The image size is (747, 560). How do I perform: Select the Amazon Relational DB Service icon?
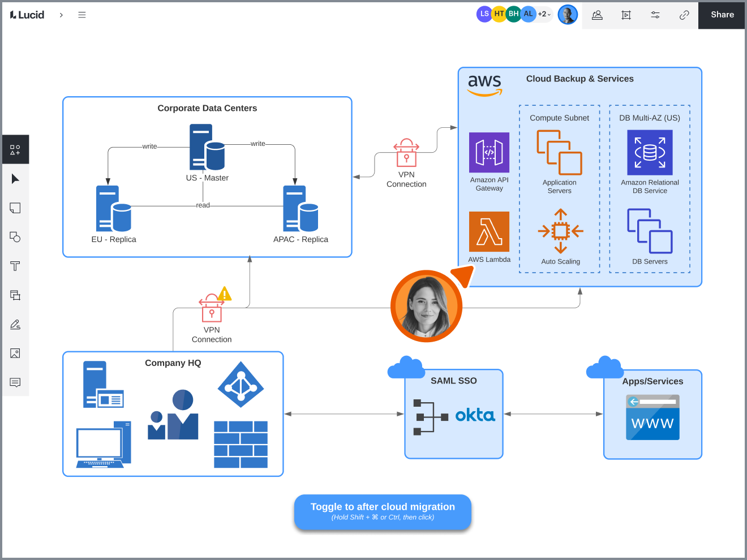tap(650, 152)
